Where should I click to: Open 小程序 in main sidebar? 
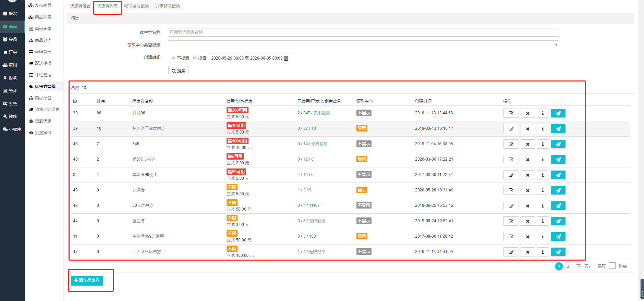[12, 129]
